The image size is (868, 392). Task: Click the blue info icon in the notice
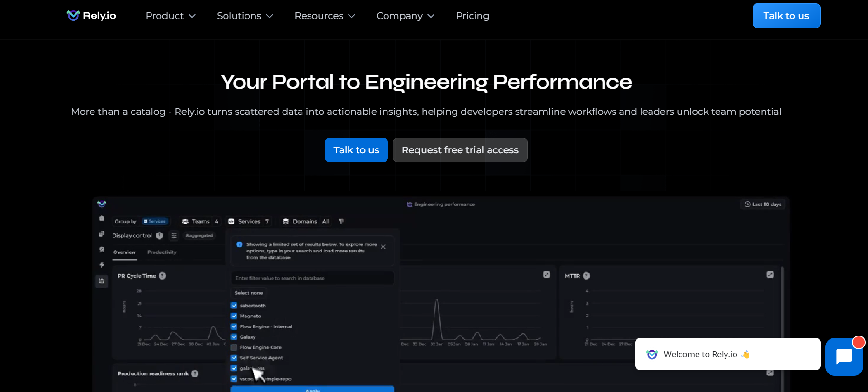click(x=240, y=244)
